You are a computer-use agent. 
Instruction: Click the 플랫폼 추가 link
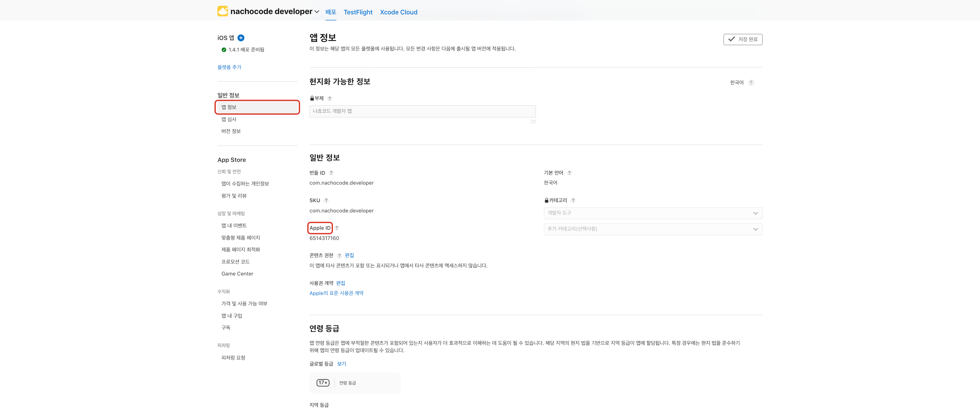click(229, 67)
